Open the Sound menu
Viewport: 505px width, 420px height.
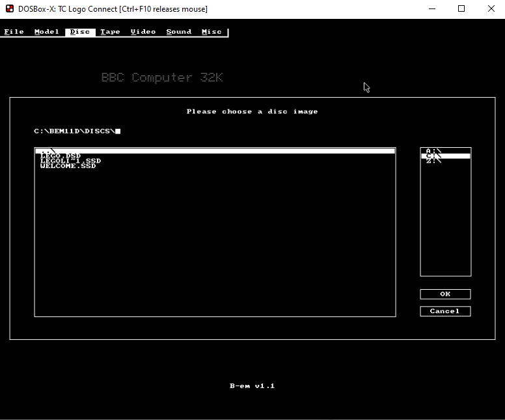coord(179,32)
